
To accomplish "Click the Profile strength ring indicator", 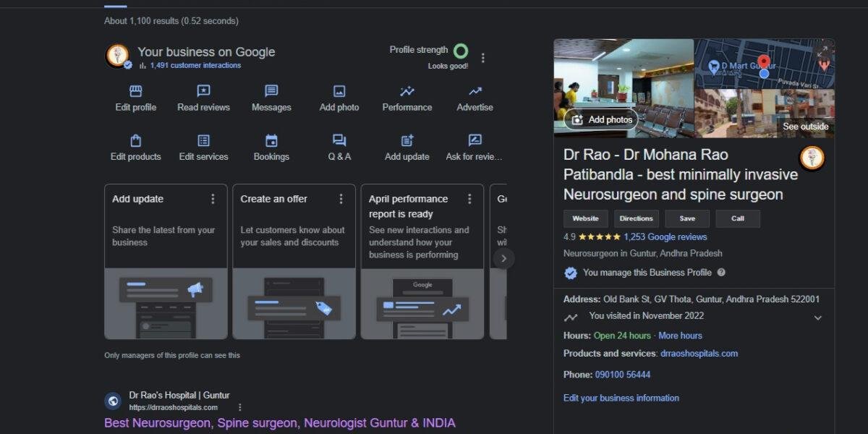I will pyautogui.click(x=461, y=51).
